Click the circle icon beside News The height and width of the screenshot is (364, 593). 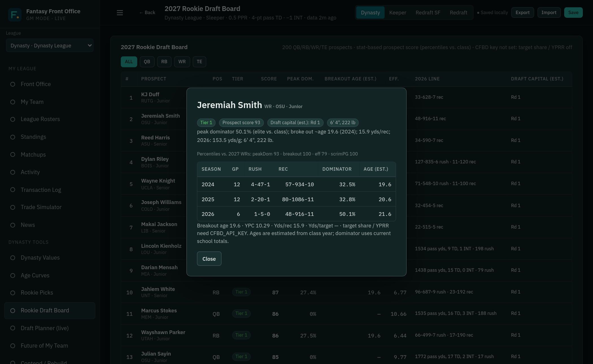point(13,225)
